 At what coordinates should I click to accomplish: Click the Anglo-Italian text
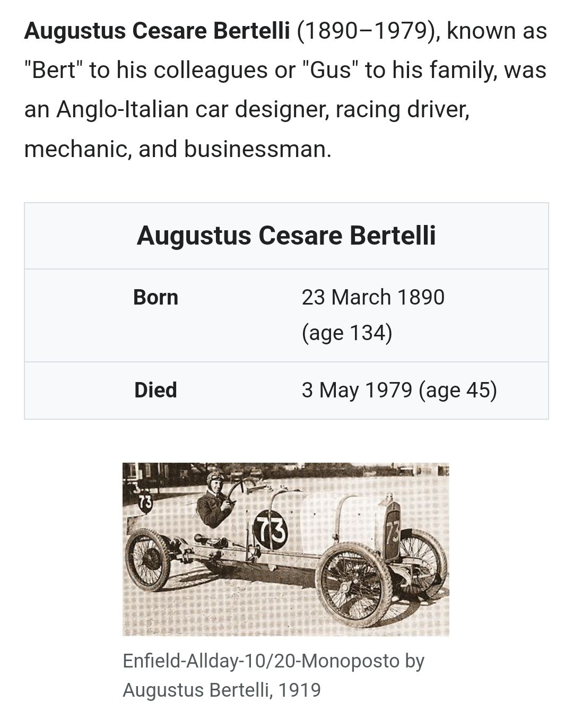coord(123,109)
